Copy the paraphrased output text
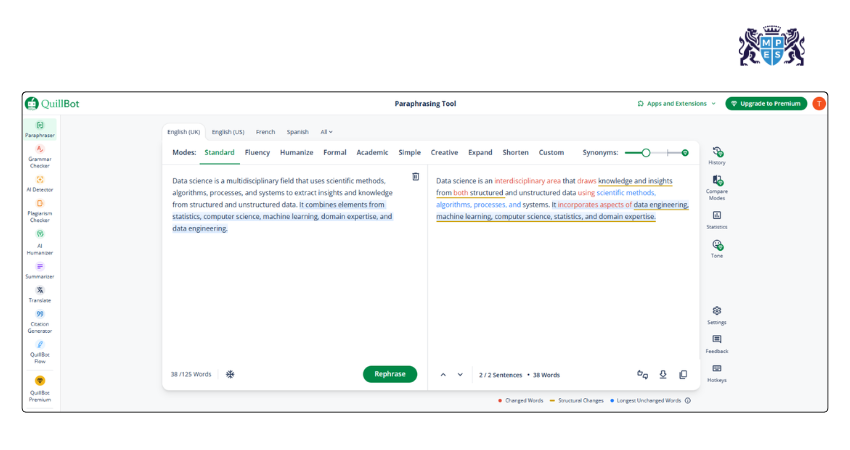This screenshot has height=450, width=850. tap(683, 374)
